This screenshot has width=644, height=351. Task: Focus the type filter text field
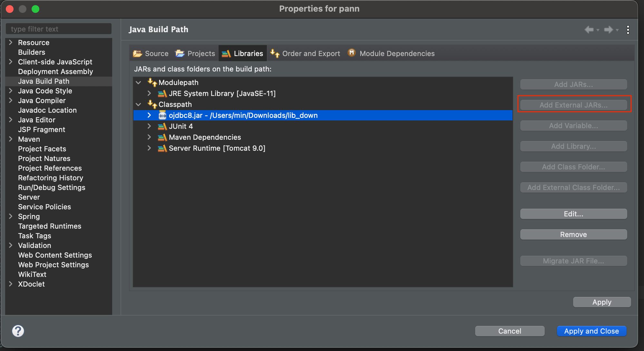(x=59, y=29)
